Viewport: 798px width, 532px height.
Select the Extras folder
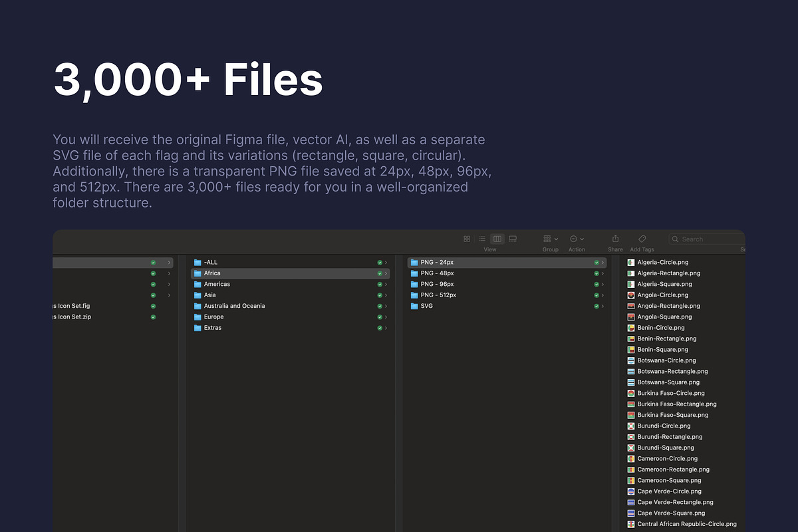213,328
